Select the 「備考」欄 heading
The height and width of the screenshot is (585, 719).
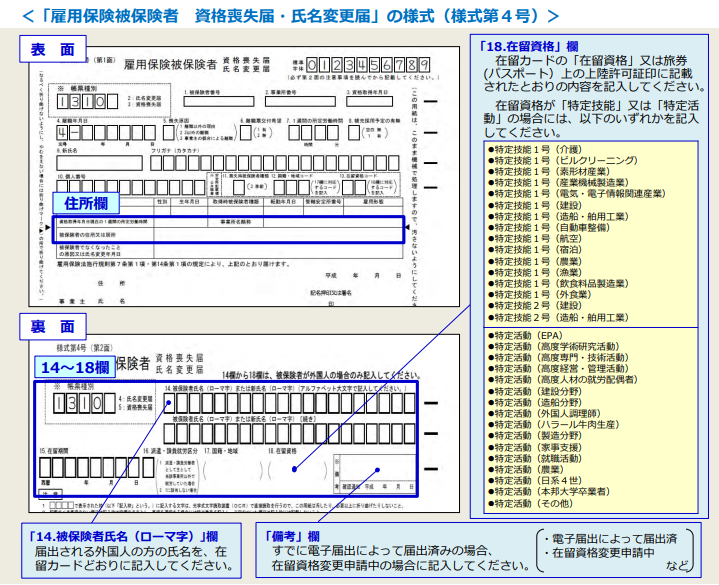292,536
